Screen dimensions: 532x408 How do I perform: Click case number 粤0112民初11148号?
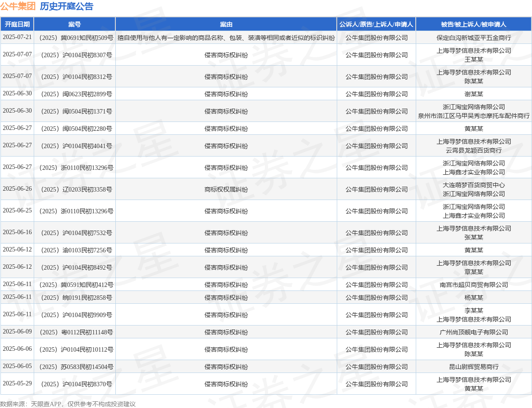[x=76, y=332]
